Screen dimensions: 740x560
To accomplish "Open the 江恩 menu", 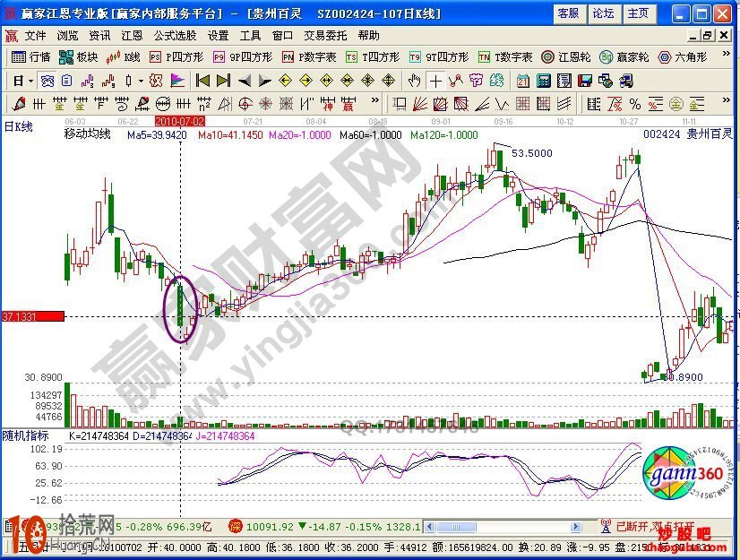I will (x=132, y=36).
